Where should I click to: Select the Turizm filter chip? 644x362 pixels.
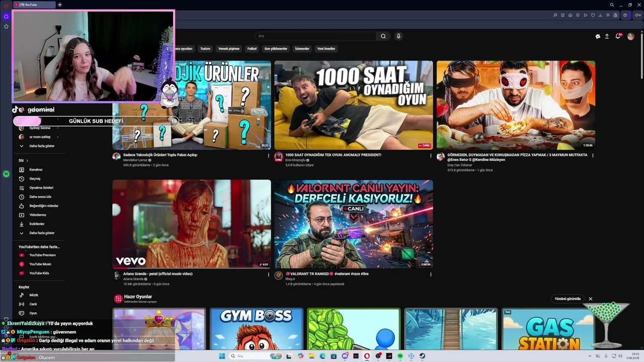pos(205,49)
